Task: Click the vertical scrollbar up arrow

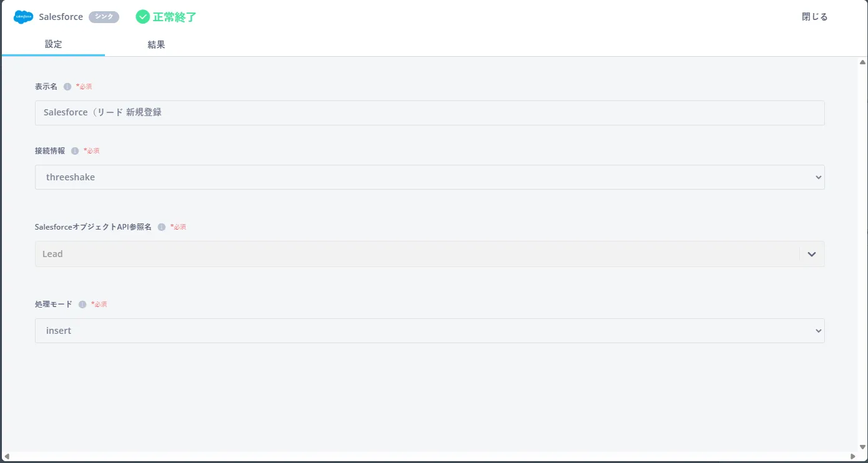Action: tap(862, 62)
